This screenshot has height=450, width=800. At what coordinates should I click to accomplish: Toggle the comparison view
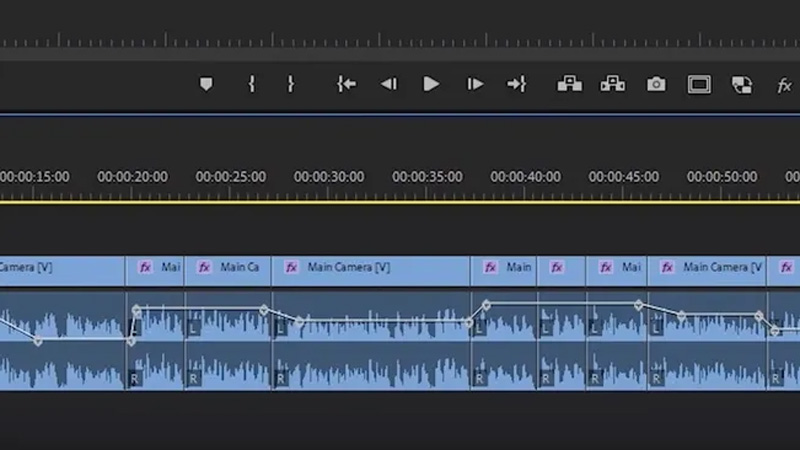741,85
